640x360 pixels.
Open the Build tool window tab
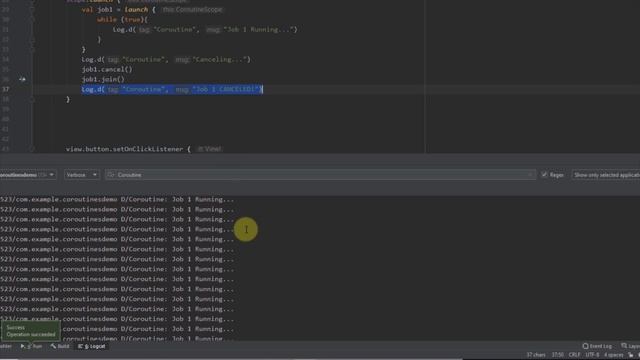60,346
